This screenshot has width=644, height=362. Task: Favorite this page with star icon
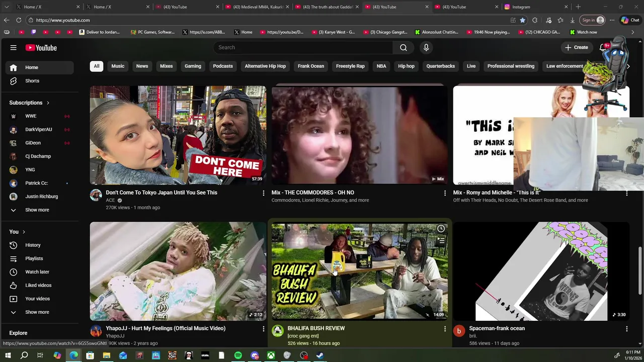[523, 20]
